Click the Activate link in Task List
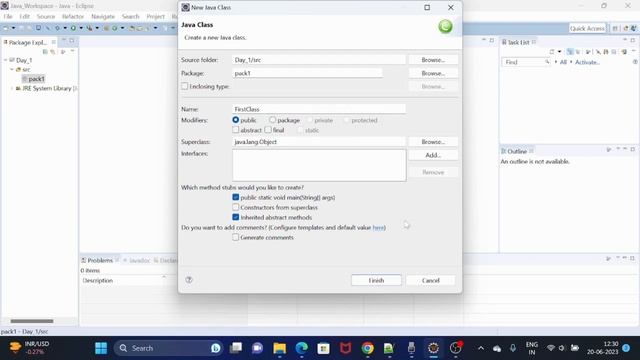The height and width of the screenshot is (360, 640). point(587,62)
